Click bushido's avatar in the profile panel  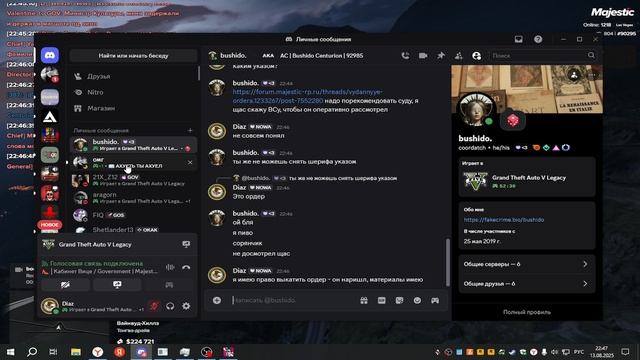(476, 109)
